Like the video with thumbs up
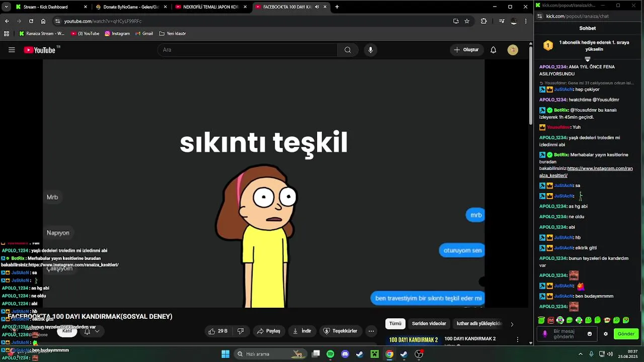 click(218, 331)
